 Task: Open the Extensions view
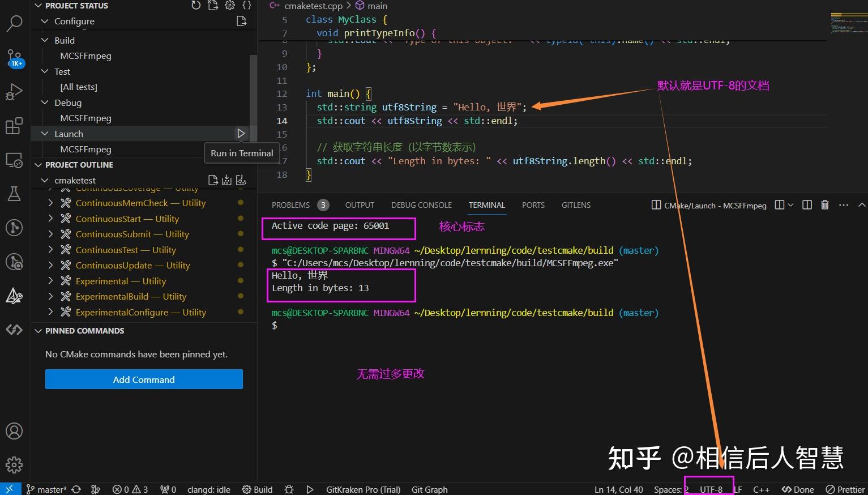[14, 126]
